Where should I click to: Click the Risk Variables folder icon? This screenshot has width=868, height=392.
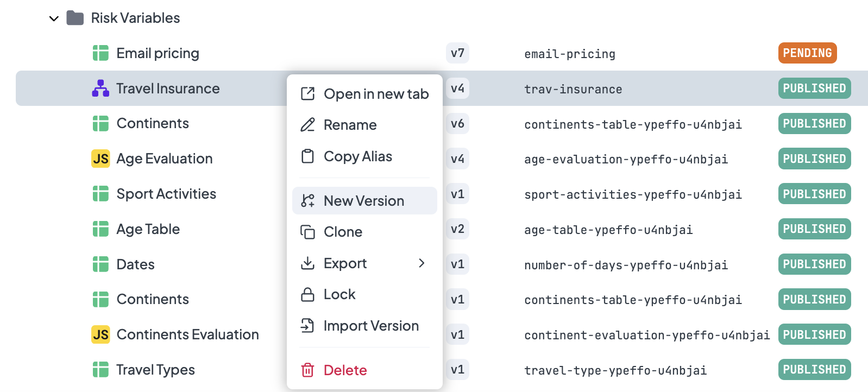point(75,18)
